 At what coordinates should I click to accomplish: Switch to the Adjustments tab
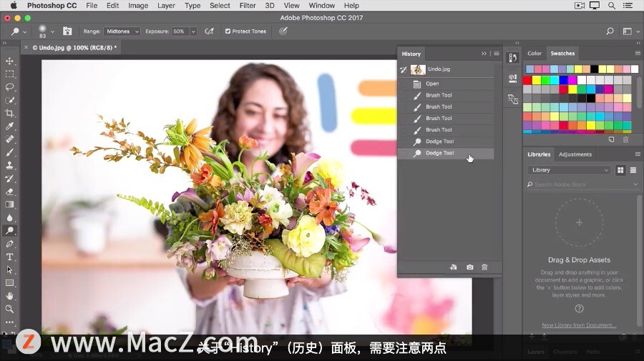[575, 154]
